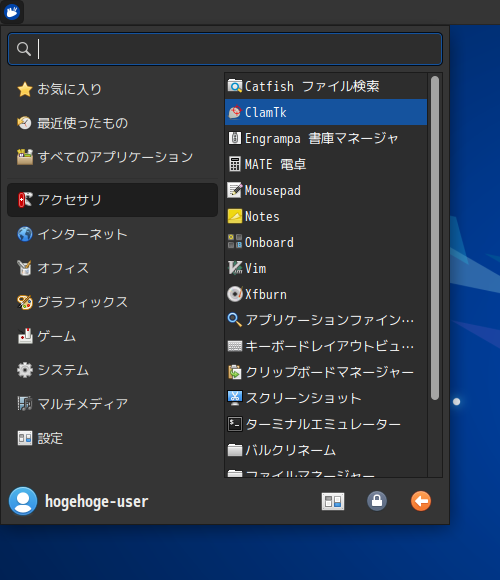
Task: Launch Catfish ファイル検索
Action: click(326, 86)
